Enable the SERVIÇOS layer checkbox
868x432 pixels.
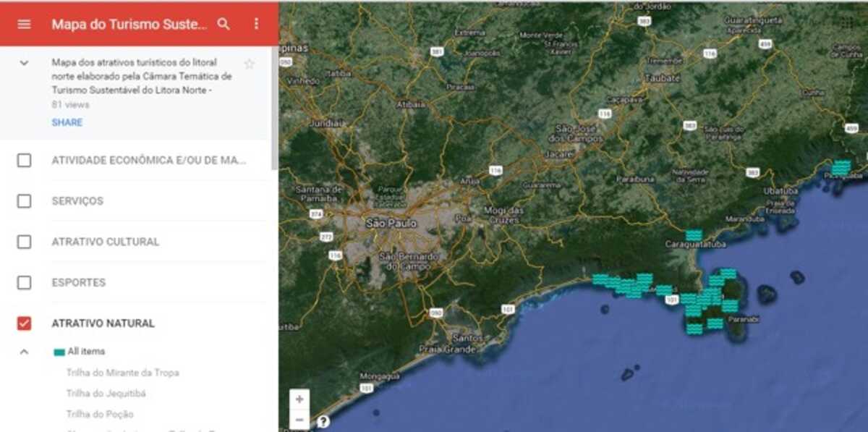tap(24, 201)
